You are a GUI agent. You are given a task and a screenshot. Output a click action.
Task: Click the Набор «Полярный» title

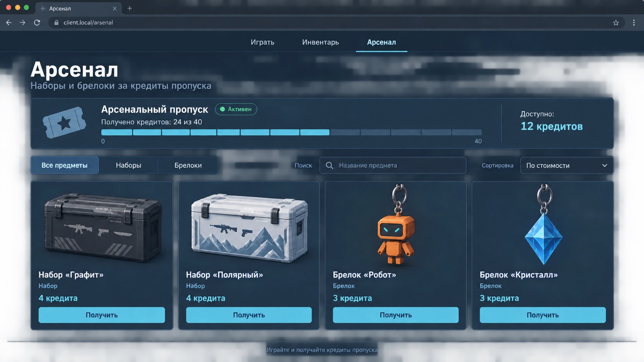[x=224, y=275]
